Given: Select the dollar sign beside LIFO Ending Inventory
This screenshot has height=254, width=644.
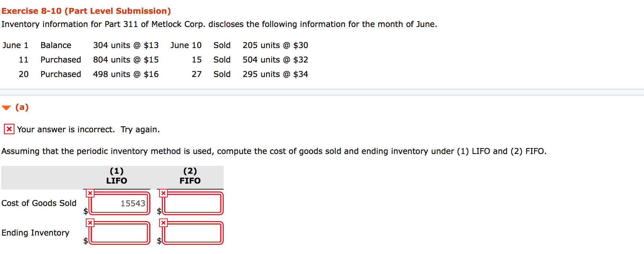Looking at the screenshot, I should [x=86, y=241].
